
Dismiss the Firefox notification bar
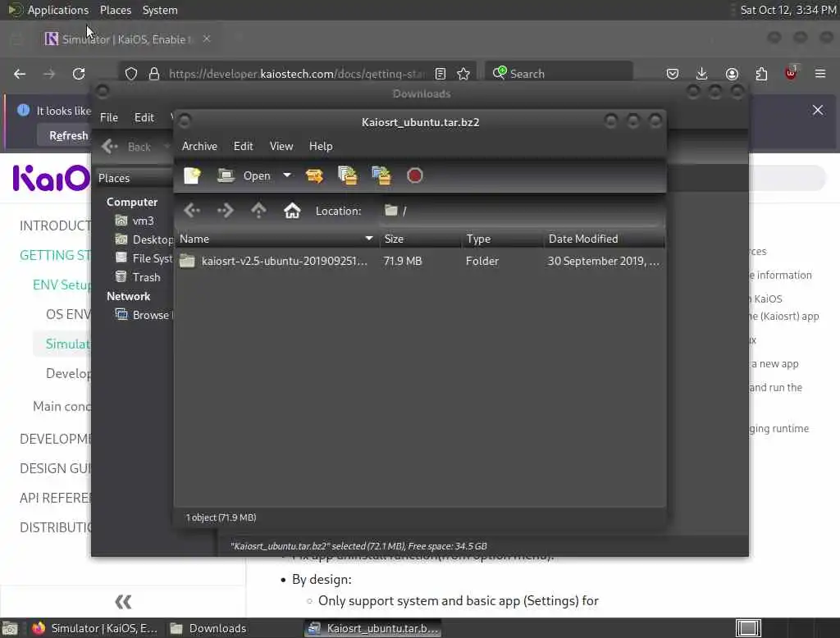pos(818,110)
